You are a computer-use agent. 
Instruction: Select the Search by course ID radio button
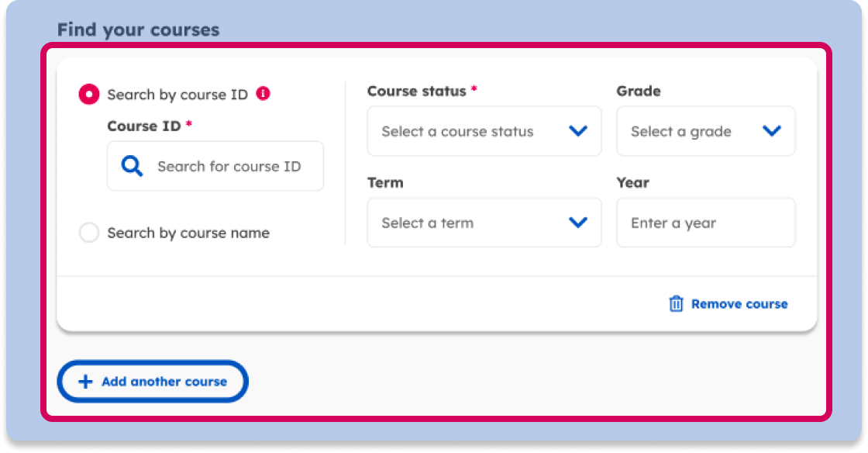tap(89, 95)
